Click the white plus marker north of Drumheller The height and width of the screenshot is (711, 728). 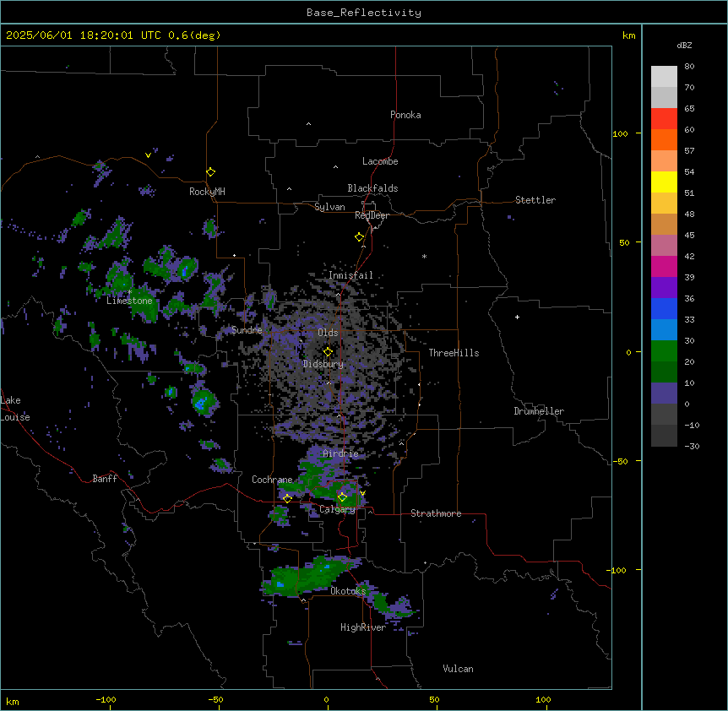click(517, 317)
